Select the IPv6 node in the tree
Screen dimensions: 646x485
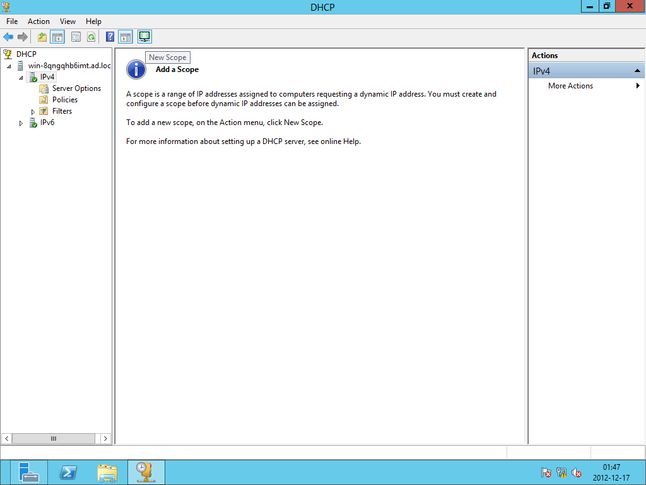click(x=47, y=122)
